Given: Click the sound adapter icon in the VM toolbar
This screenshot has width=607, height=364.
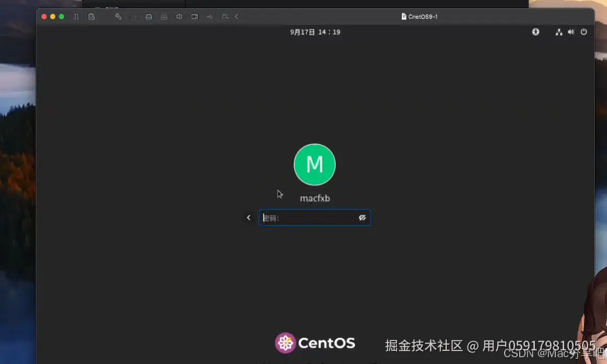Looking at the screenshot, I should point(179,16).
